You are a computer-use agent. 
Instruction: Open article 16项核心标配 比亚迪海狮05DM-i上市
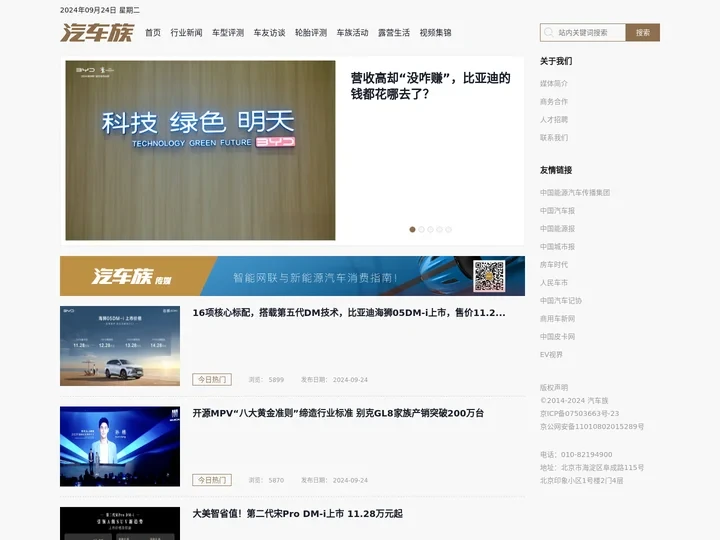point(349,313)
